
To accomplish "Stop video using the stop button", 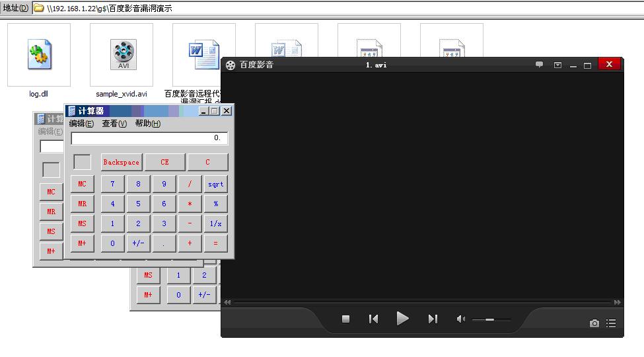I will click(346, 319).
